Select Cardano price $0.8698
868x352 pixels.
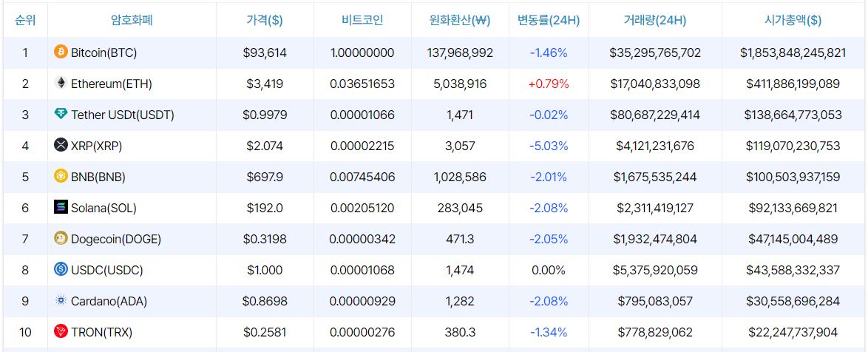click(265, 301)
